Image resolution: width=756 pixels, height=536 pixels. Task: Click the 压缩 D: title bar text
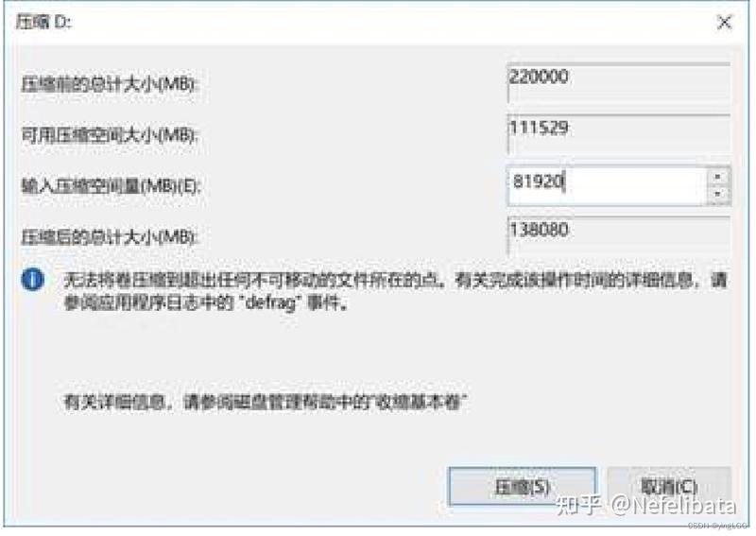[43, 22]
